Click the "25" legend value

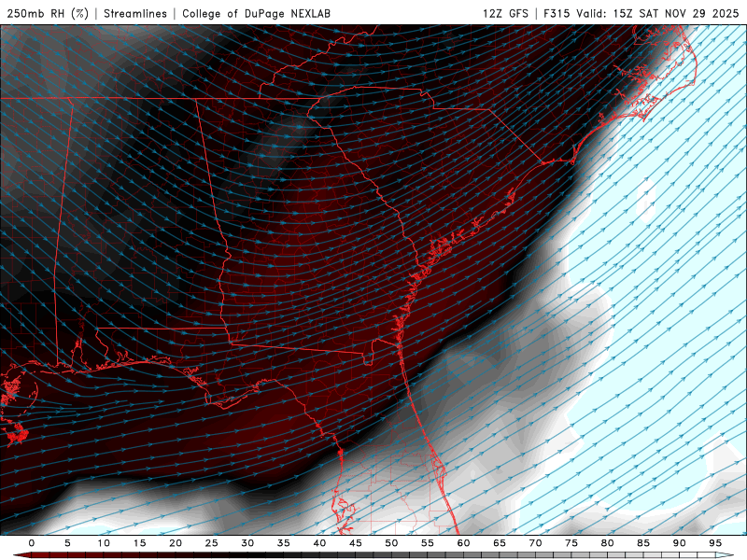click(212, 543)
